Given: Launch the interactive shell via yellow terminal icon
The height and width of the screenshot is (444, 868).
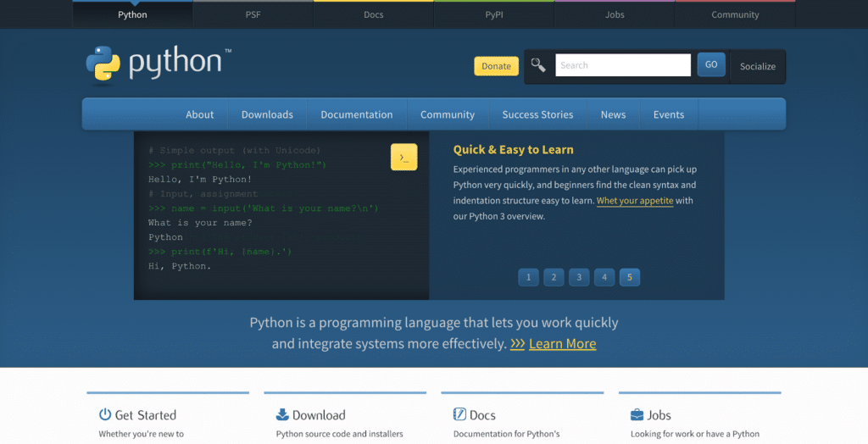Looking at the screenshot, I should [404, 158].
